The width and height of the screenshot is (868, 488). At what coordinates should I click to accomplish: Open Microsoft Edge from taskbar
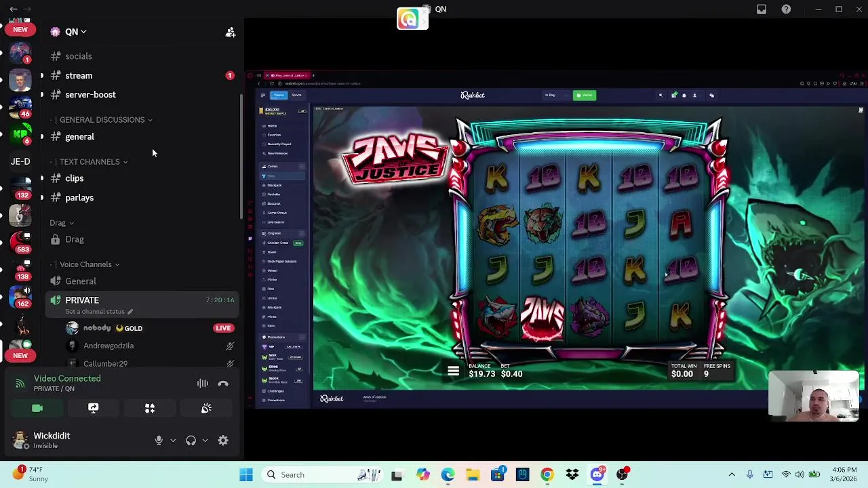click(448, 474)
